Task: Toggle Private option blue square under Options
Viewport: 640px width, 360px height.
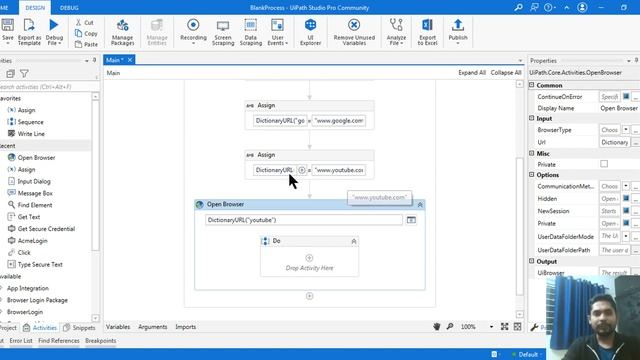Action: click(626, 223)
